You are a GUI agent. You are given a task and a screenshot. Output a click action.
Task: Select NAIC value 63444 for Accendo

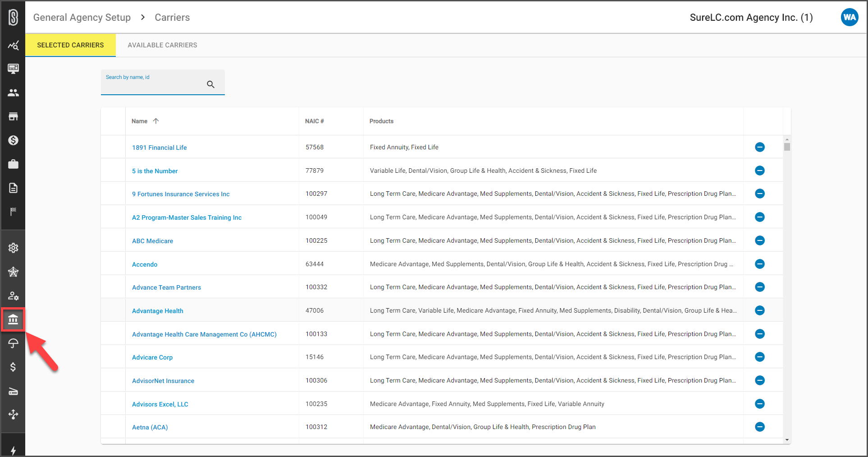pos(315,264)
